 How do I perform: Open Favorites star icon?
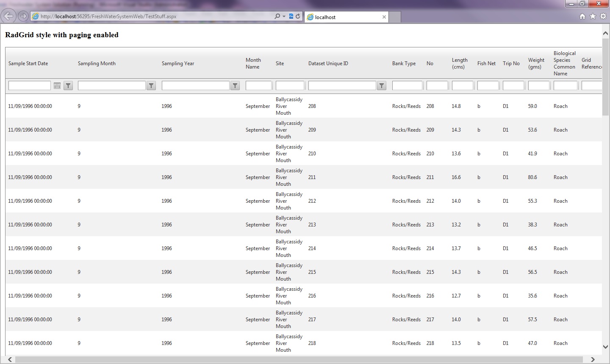593,16
